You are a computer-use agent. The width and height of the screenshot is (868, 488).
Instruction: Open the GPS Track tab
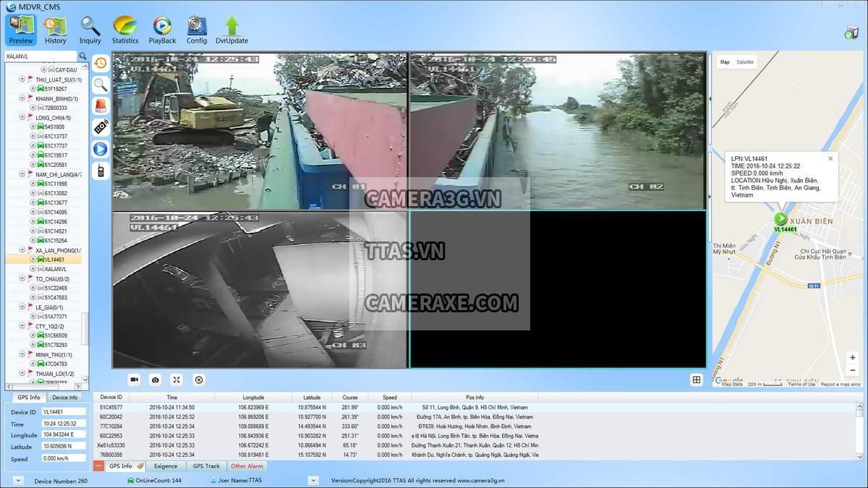click(206, 466)
